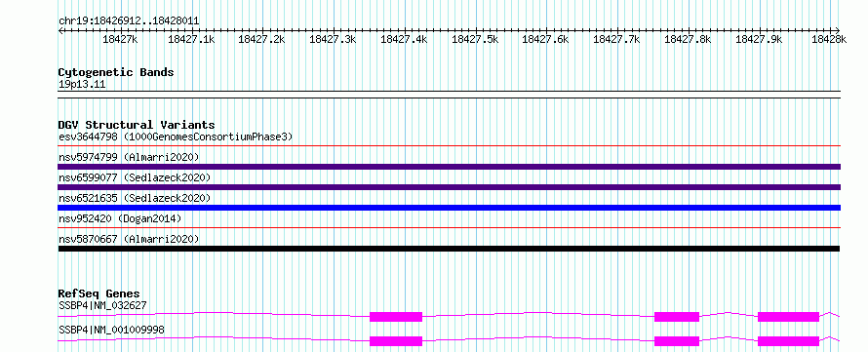Select the NM_001009998 exon near 18427.4k
The width and height of the screenshot is (868, 352).
point(396,341)
